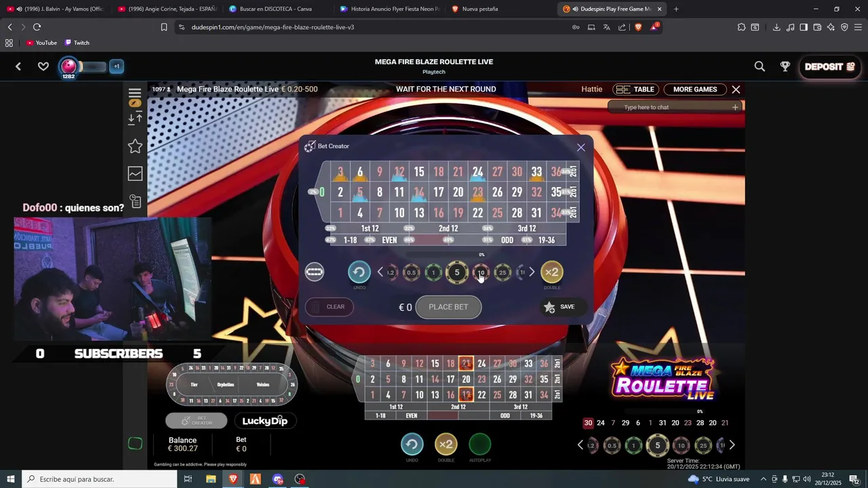Screen dimensions: 868x488
Task: Click the Windows Start button
Action: (10, 479)
